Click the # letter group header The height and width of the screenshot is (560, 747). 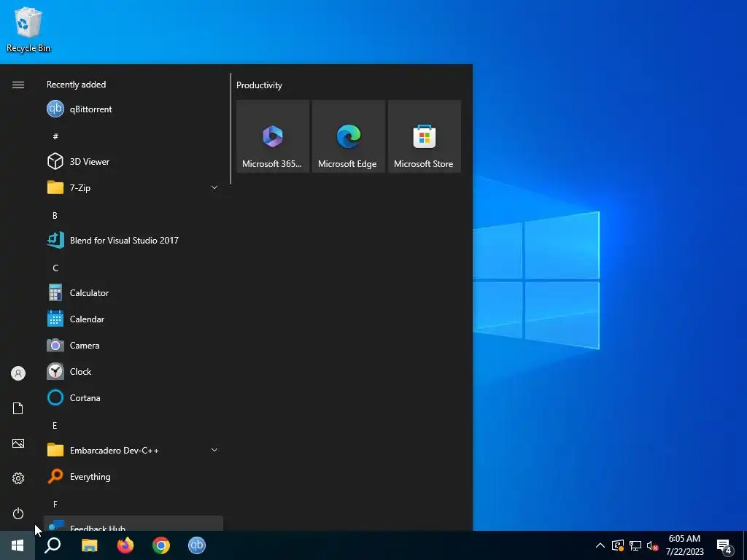(55, 136)
